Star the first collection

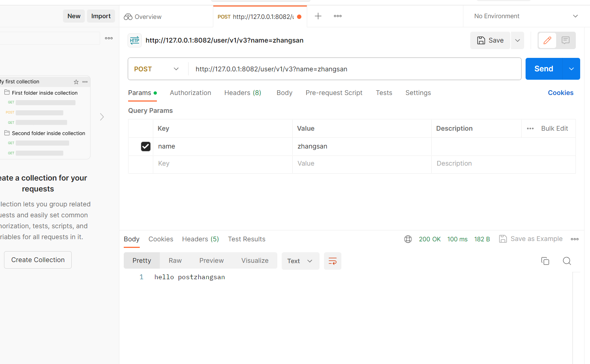pos(76,82)
